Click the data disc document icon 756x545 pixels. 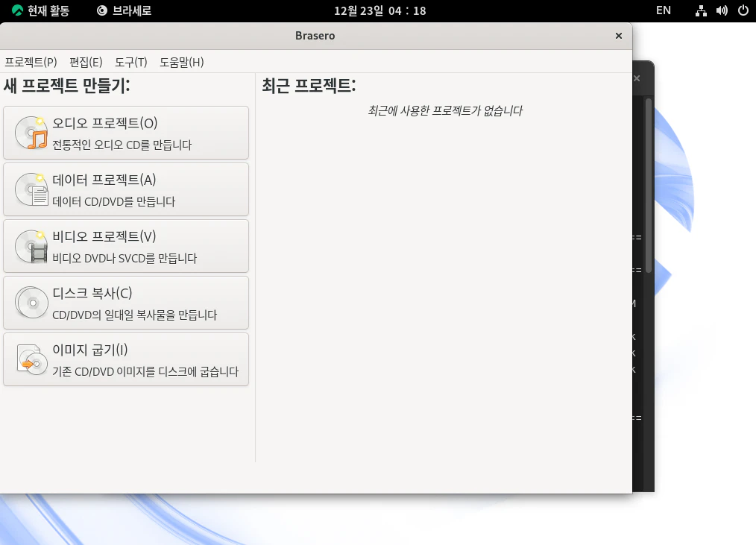[31, 189]
